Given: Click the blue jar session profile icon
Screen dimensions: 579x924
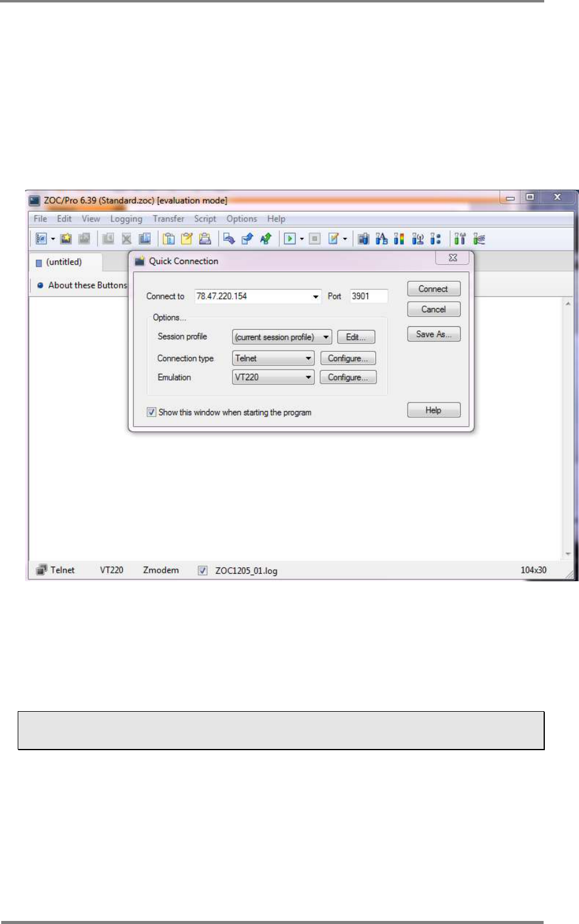Looking at the screenshot, I should click(364, 239).
